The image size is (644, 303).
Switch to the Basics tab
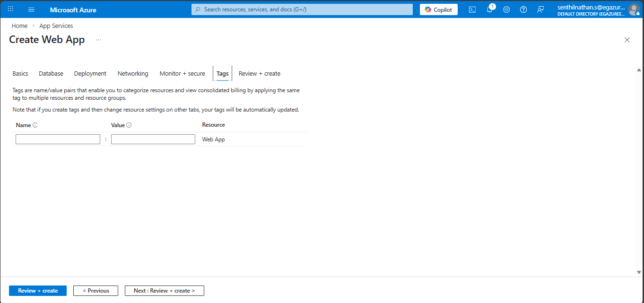[x=20, y=74]
